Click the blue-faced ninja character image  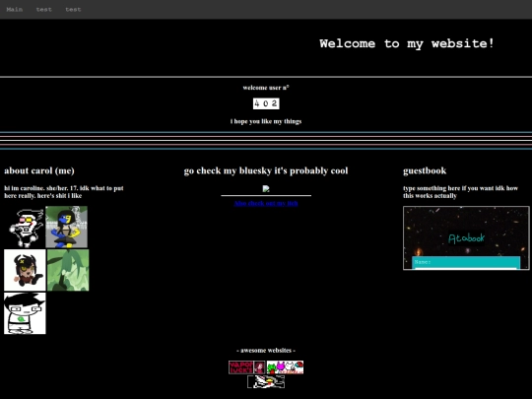pos(67,227)
